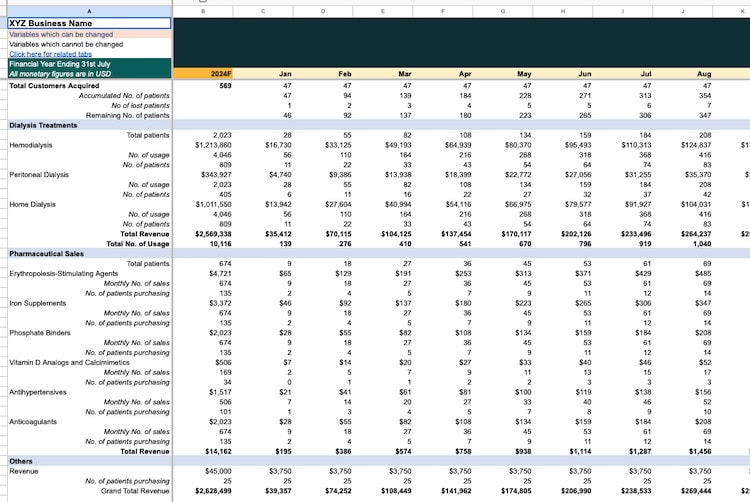Click Aug dialysis Total Revenue $264,237
The width and height of the screenshot is (750, 502).
click(696, 234)
